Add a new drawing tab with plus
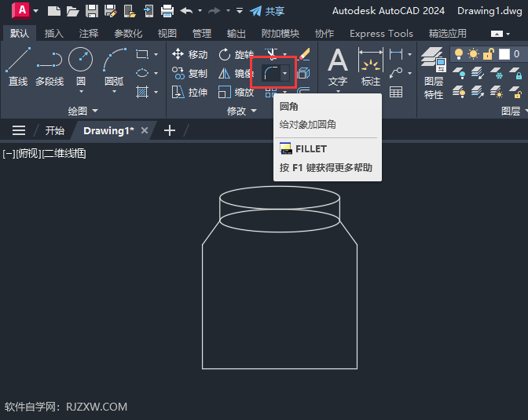This screenshot has width=528, height=420. click(170, 130)
